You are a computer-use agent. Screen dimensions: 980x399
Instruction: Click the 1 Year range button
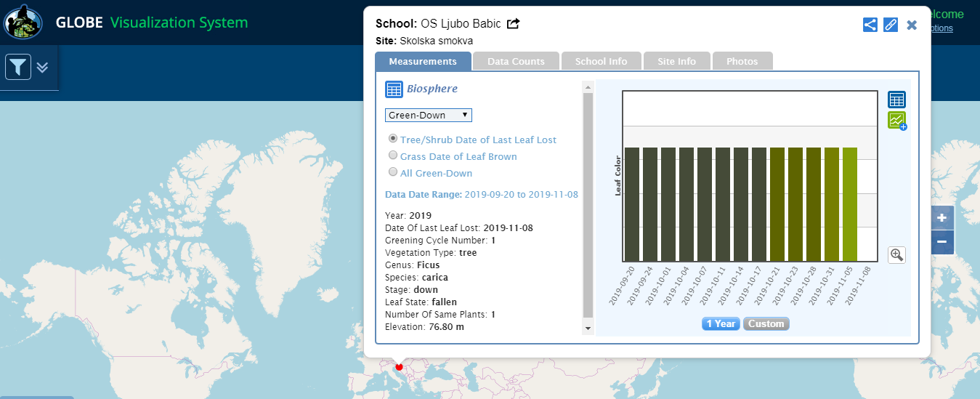pyautogui.click(x=720, y=323)
